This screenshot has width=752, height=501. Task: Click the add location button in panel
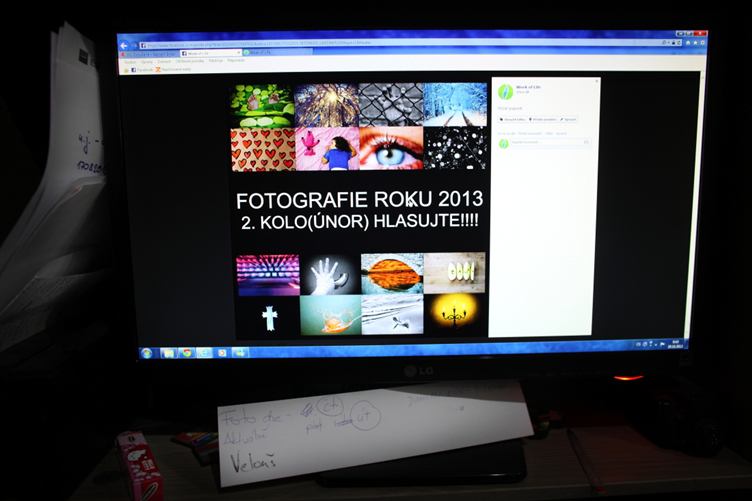[x=542, y=119]
